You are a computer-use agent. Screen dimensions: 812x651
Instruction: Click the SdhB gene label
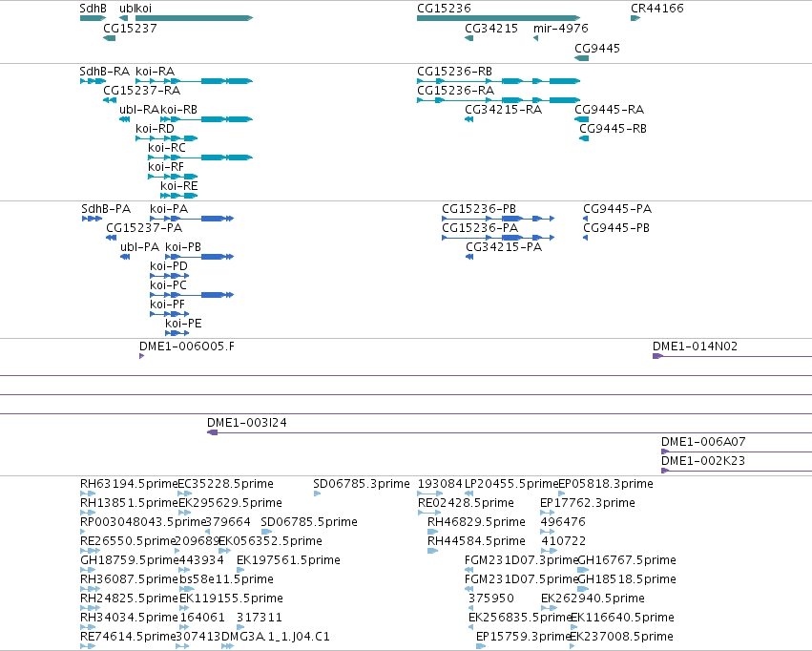coord(94,9)
